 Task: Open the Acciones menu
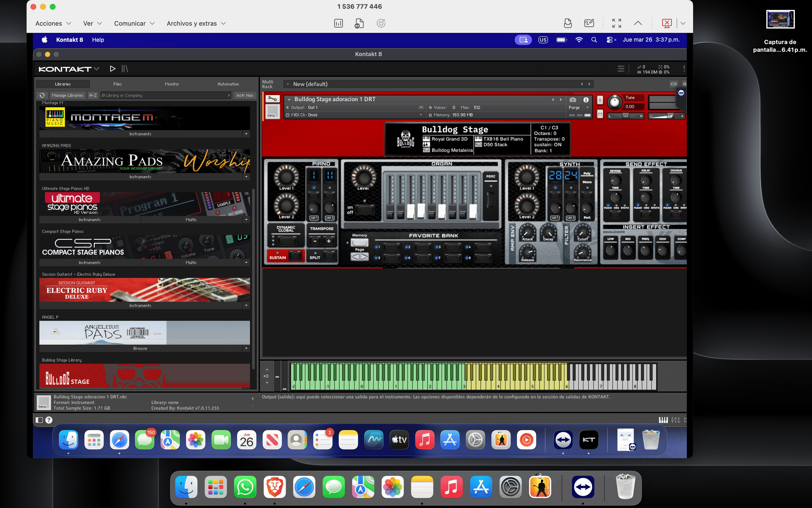tap(53, 23)
